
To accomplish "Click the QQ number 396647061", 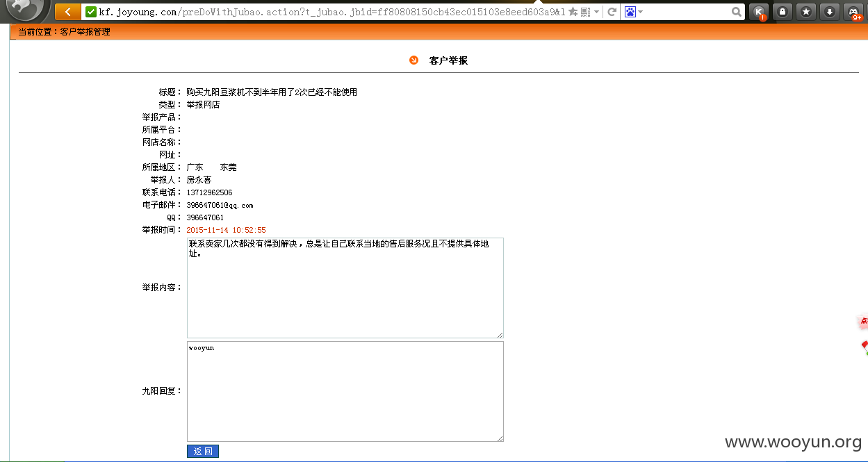I will tap(205, 217).
